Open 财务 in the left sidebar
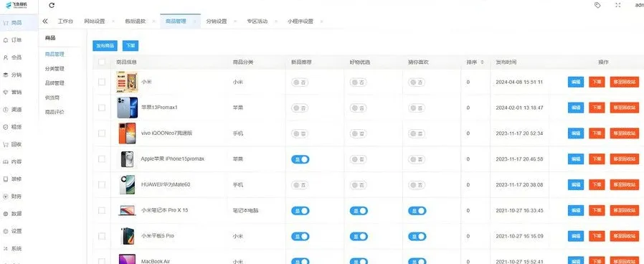Screen dimensions: 644x264 click(13, 197)
